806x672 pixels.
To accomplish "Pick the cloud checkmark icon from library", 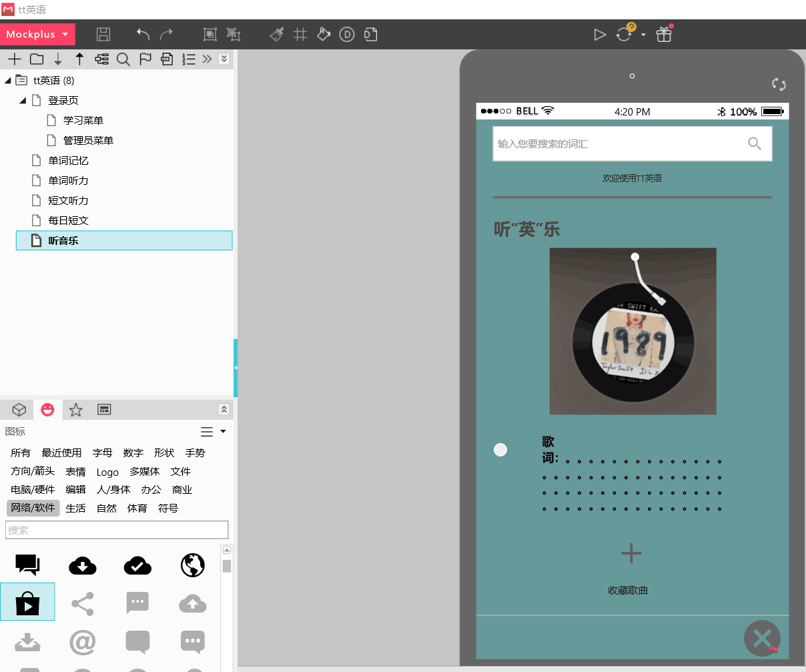I will (x=137, y=566).
